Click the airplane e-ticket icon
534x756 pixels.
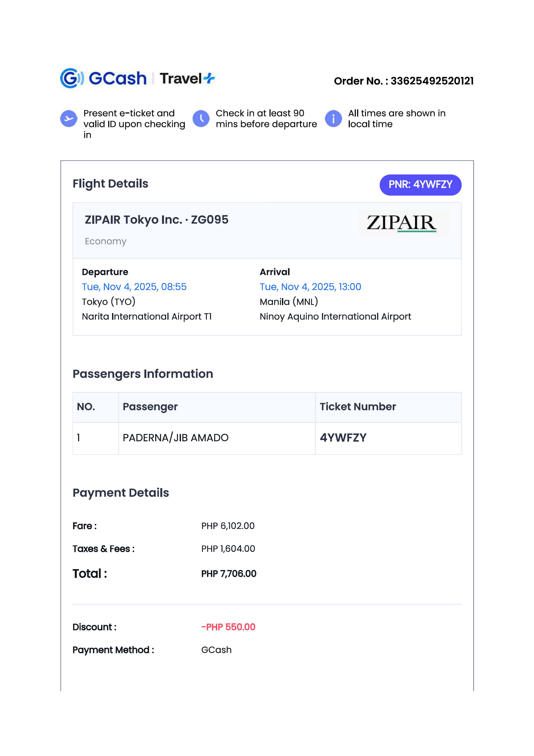point(69,119)
